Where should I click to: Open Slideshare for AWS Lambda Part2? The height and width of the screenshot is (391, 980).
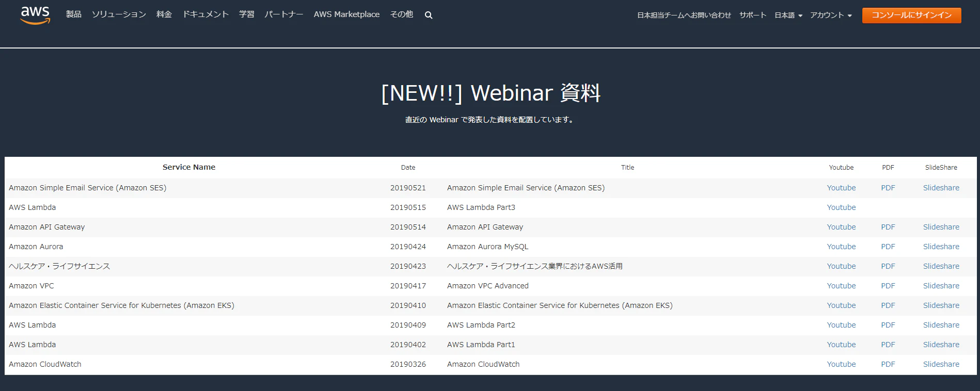coord(941,325)
